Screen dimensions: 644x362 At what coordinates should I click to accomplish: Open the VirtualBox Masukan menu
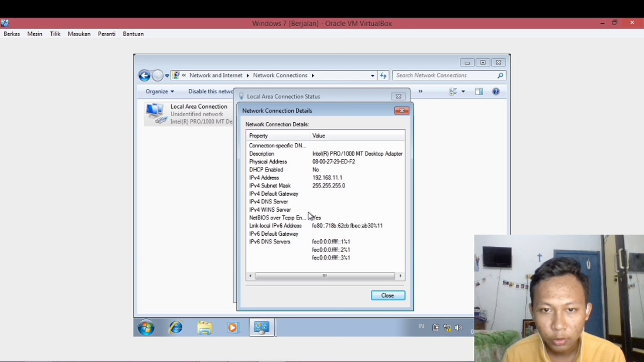tap(79, 34)
